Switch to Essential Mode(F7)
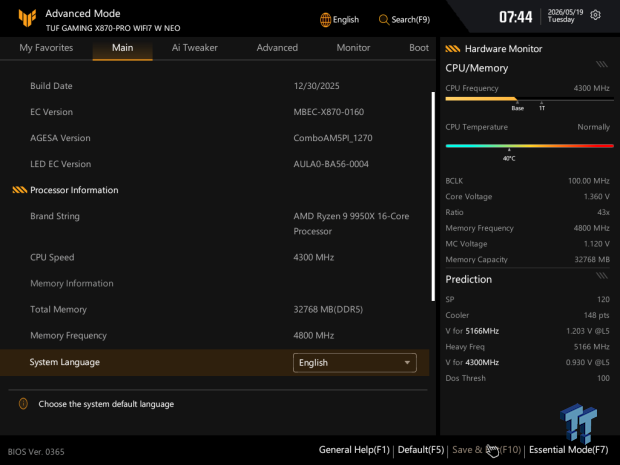 [x=569, y=450]
